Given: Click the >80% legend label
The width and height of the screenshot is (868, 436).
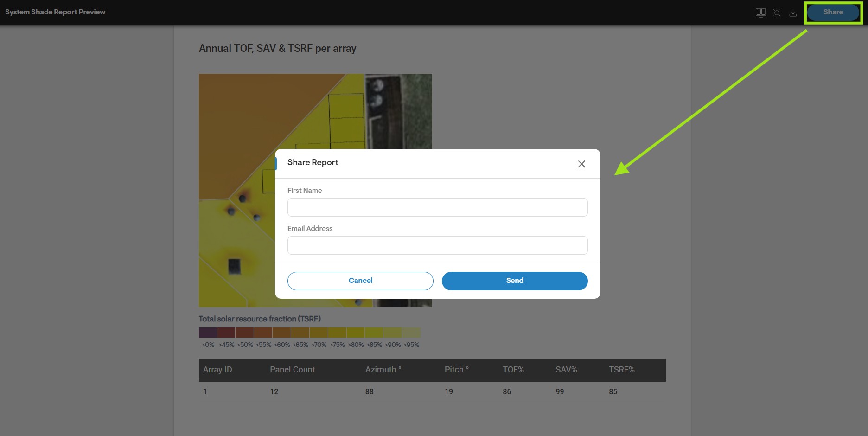Looking at the screenshot, I should tap(356, 345).
